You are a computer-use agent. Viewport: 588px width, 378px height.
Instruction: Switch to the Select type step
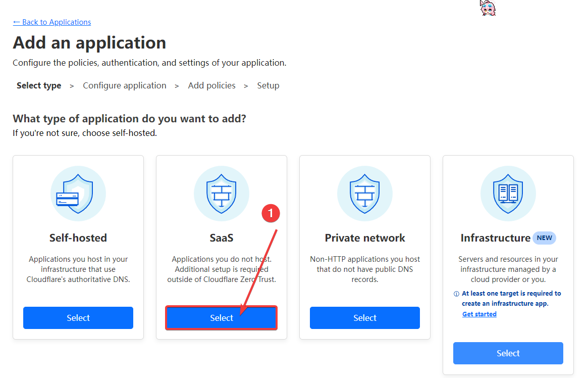(39, 85)
